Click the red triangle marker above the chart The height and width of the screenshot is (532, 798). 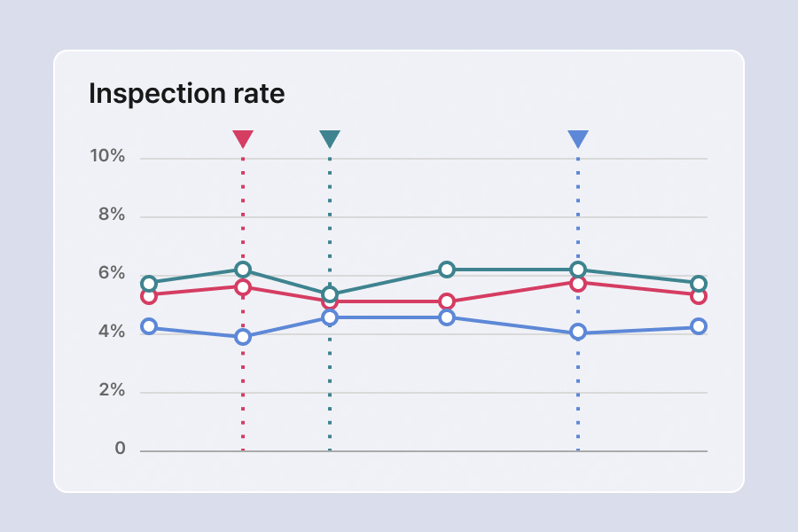(243, 139)
